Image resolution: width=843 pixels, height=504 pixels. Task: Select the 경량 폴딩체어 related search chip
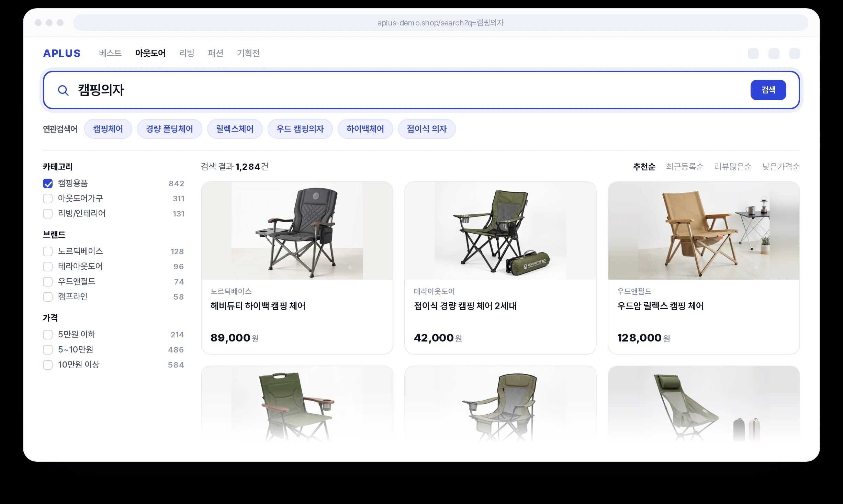(169, 129)
